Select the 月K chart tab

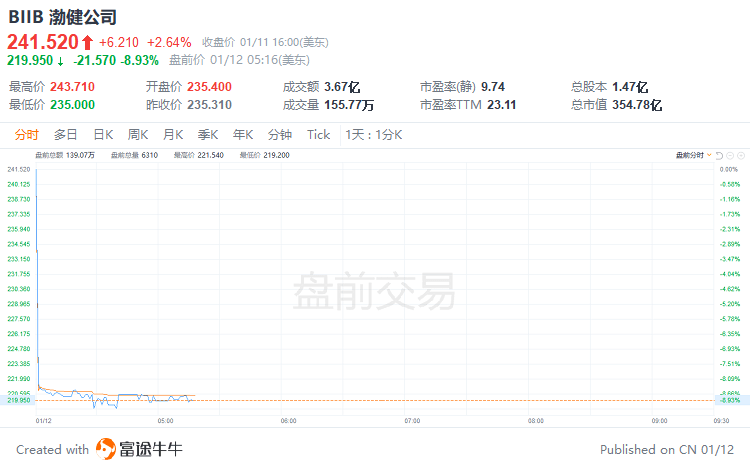173,135
